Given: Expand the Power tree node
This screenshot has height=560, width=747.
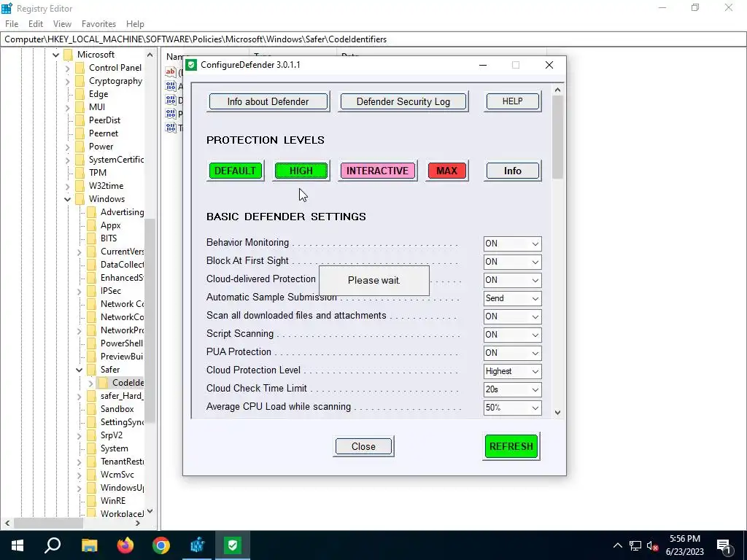Looking at the screenshot, I should click(x=67, y=147).
